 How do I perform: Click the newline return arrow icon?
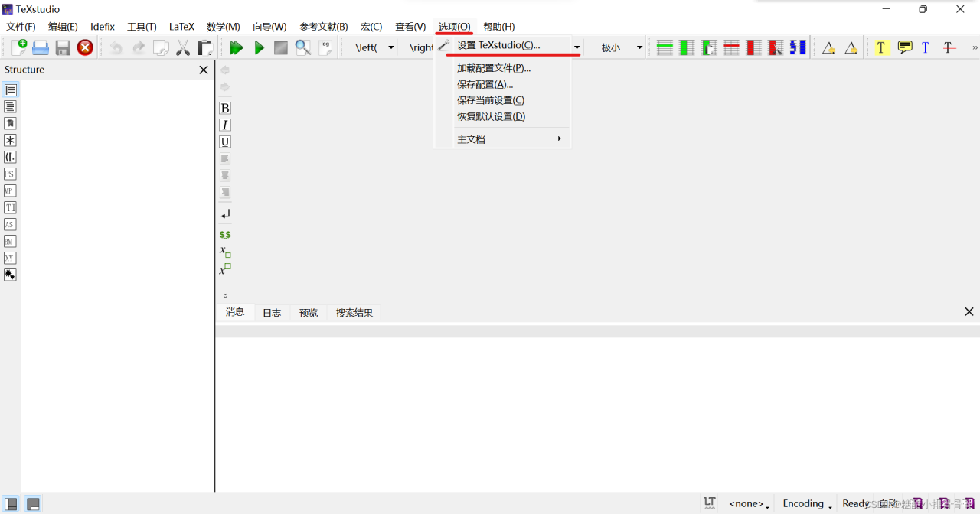(225, 215)
